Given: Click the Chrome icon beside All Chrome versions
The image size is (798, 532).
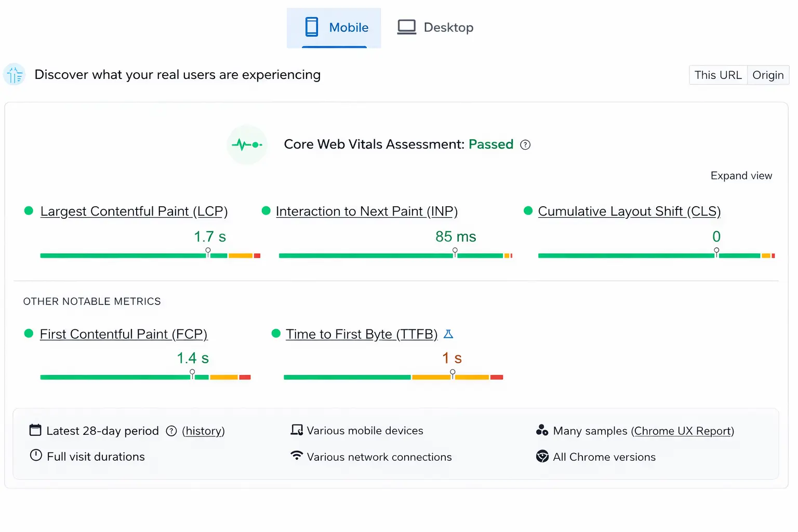Looking at the screenshot, I should point(542,456).
